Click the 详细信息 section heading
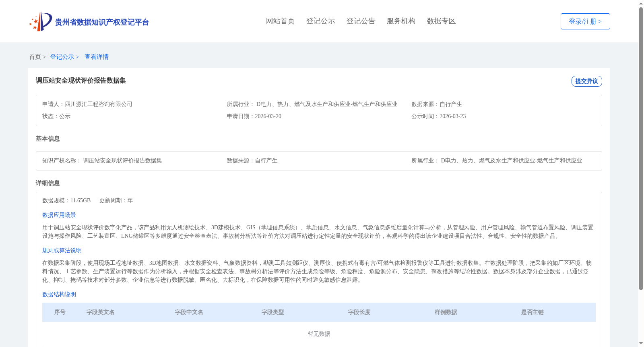This screenshot has width=644, height=347. pyautogui.click(x=47, y=183)
